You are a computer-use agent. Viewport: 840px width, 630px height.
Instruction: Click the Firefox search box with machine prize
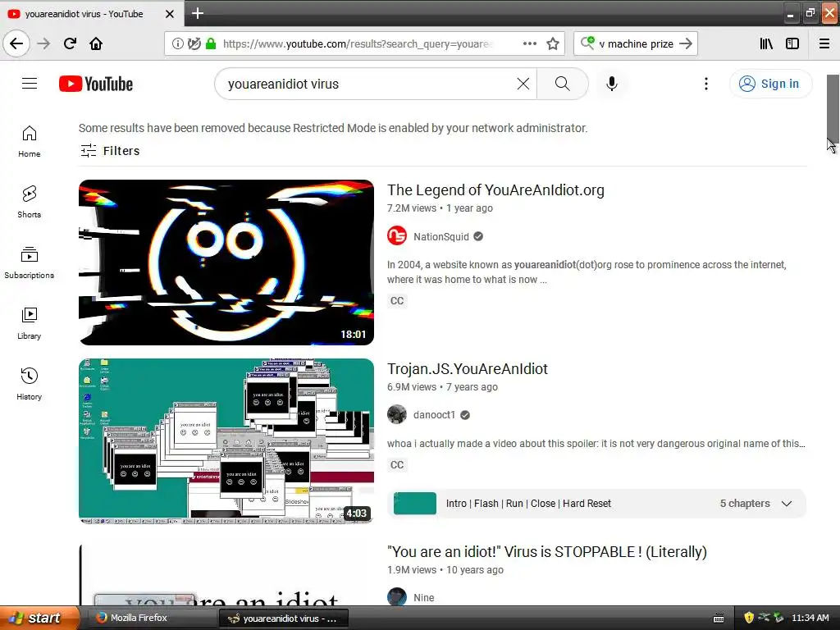pyautogui.click(x=636, y=43)
